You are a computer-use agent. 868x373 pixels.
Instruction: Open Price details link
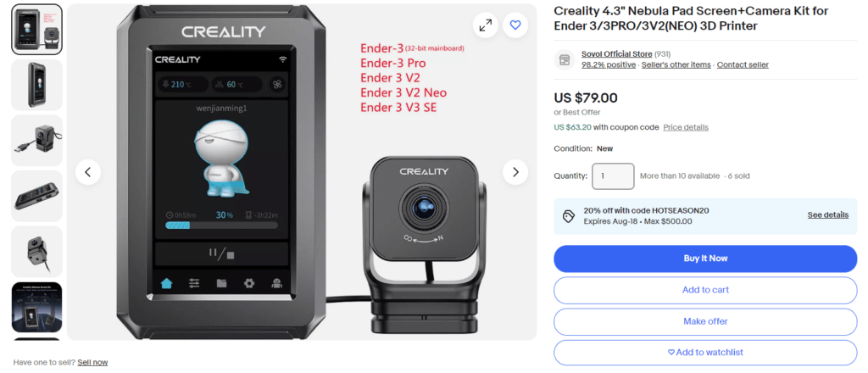[686, 127]
